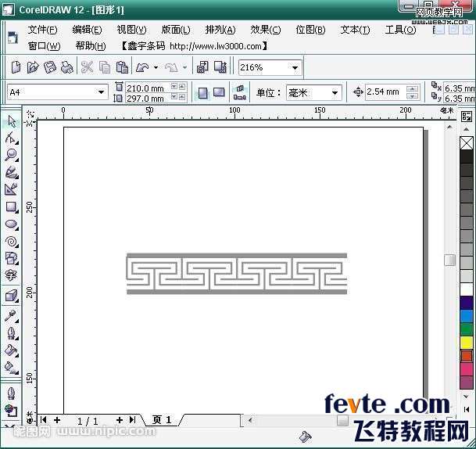
Task: Add page after with right plus
Action: pyautogui.click(x=120, y=420)
